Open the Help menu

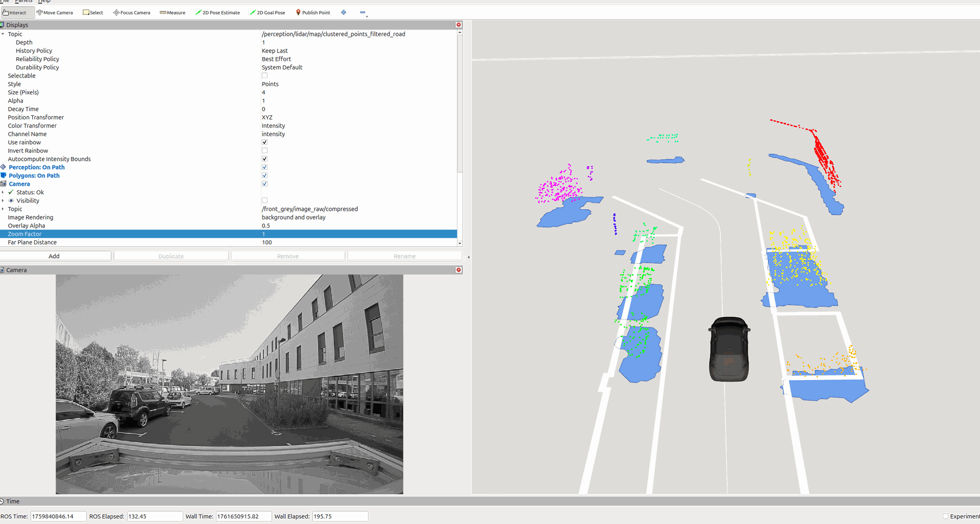(44, 2)
